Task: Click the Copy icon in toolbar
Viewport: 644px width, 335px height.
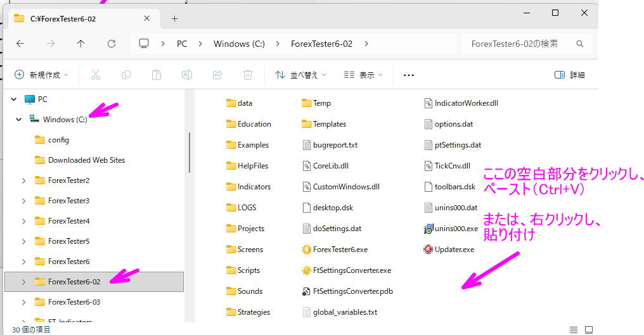Action: (x=126, y=75)
